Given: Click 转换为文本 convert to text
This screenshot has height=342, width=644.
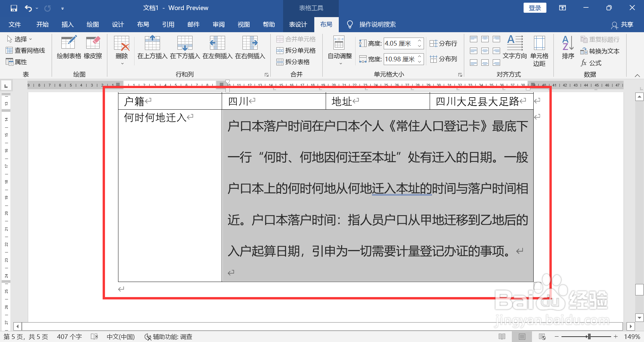Looking at the screenshot, I should pos(600,51).
